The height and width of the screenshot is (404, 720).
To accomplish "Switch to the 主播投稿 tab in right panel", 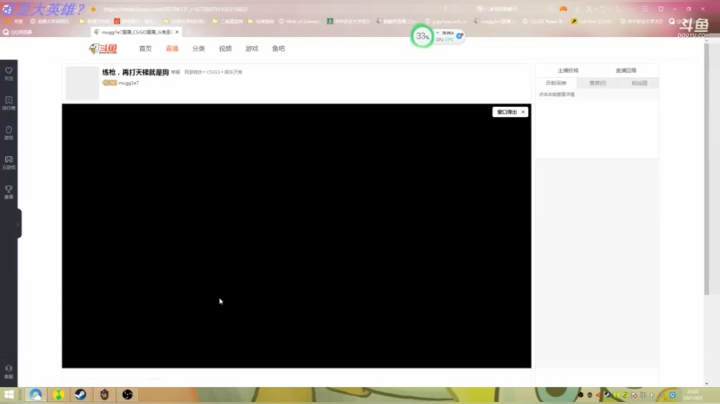I will 568,71.
